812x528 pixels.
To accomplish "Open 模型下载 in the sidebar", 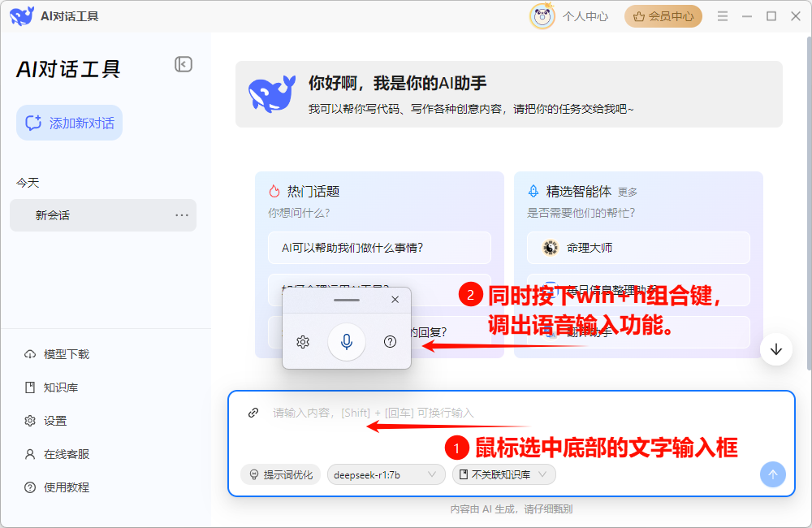I will click(x=66, y=354).
